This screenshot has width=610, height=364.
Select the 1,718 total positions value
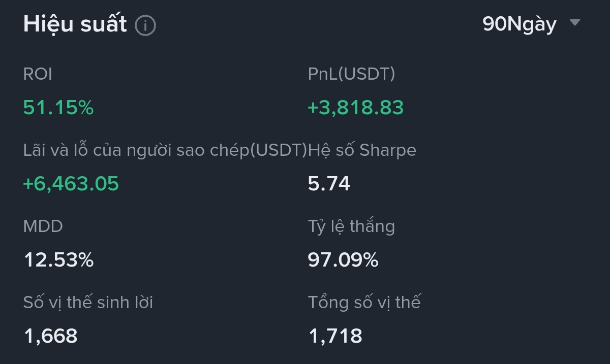tap(335, 336)
